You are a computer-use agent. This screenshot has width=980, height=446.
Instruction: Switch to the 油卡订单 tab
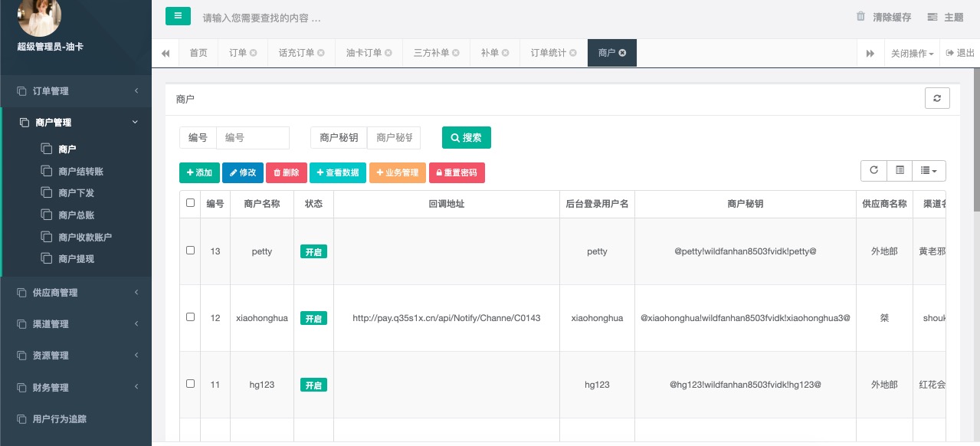pos(364,53)
